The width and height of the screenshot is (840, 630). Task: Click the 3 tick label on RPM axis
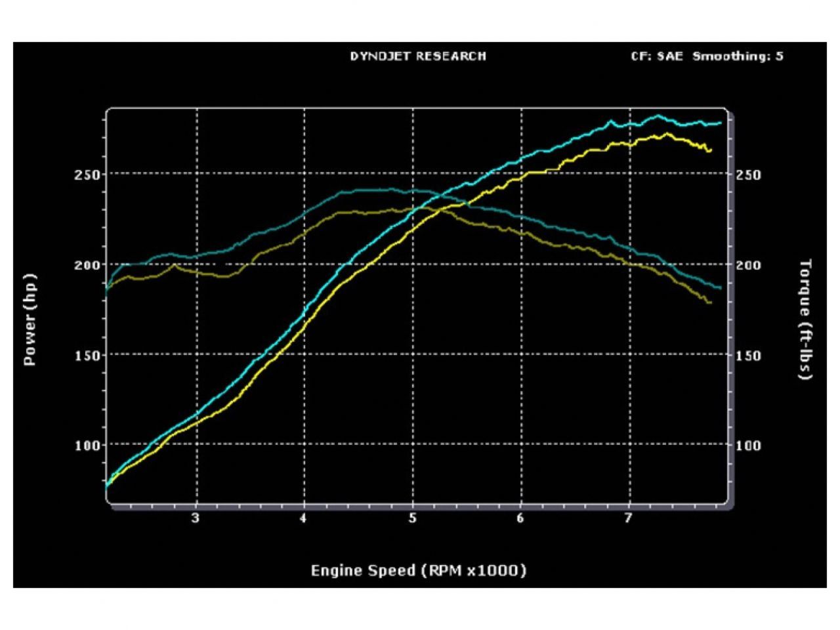tap(196, 519)
